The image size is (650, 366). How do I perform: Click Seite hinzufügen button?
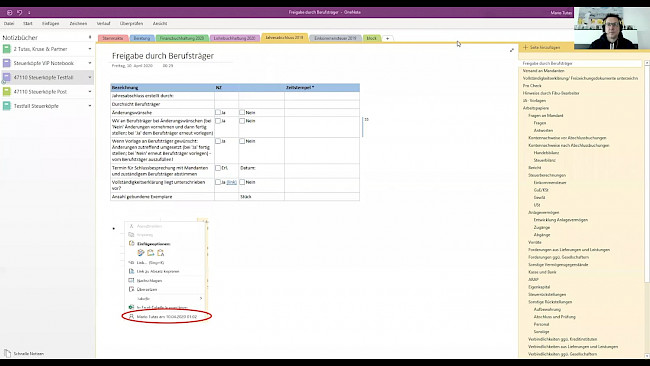(542, 47)
